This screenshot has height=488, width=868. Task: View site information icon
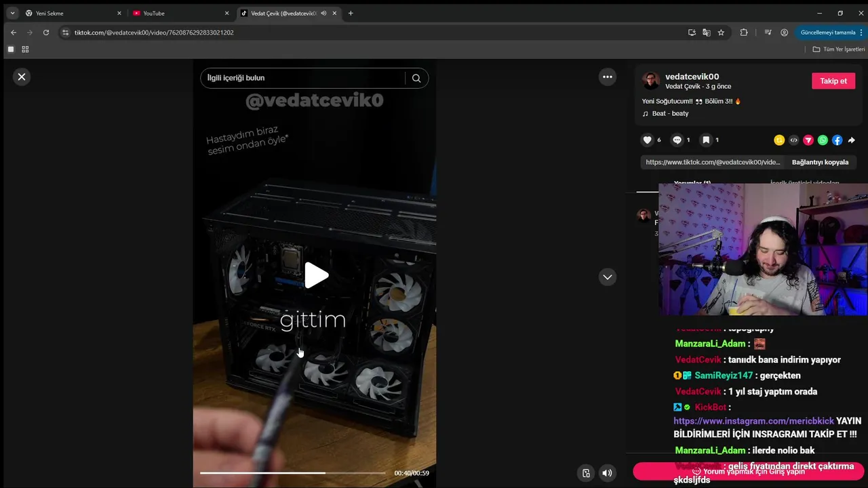coord(65,33)
